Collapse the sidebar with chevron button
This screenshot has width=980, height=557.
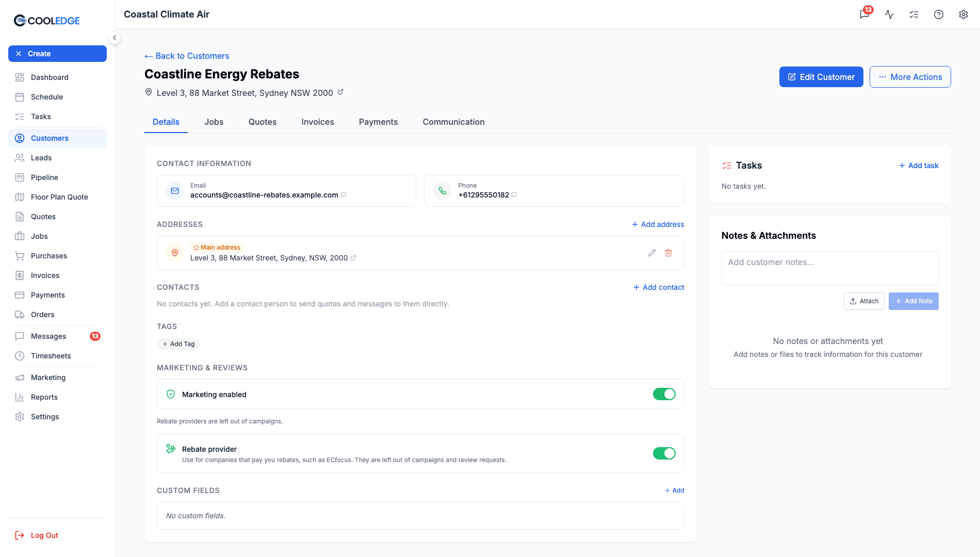(x=115, y=38)
